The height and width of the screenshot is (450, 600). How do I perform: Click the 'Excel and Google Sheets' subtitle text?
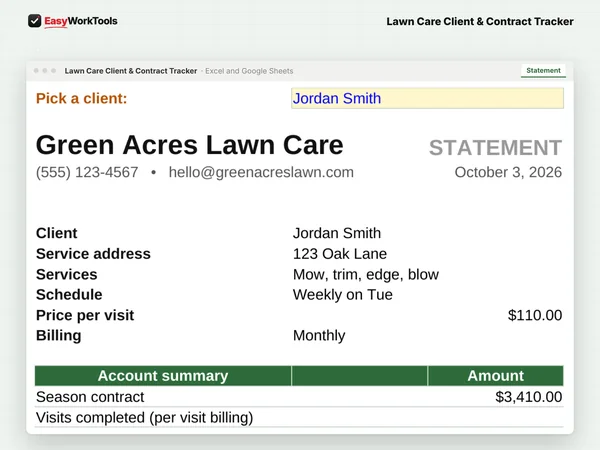pos(249,71)
